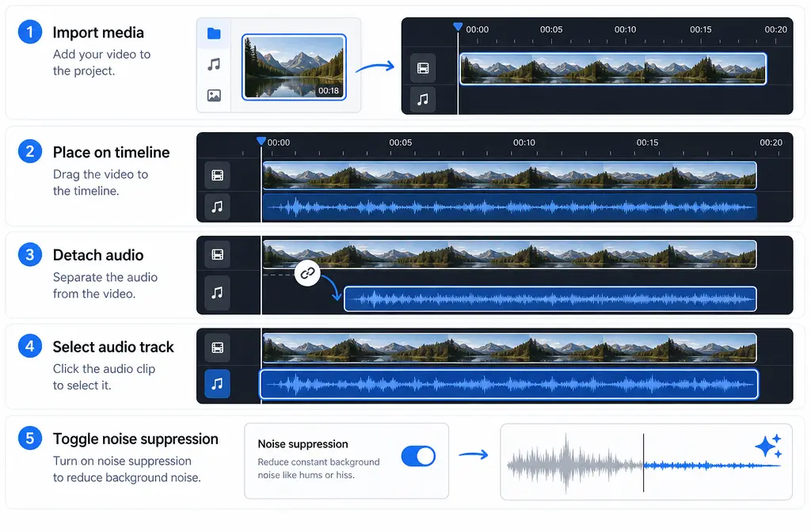Click the audio track icon in Detach audio step
The width and height of the screenshot is (811, 532).
217,293
